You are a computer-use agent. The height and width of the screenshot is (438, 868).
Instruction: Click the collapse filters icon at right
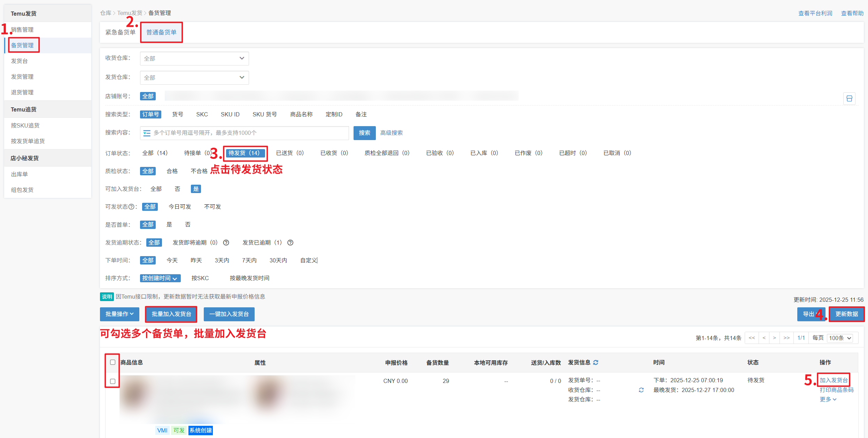(849, 99)
